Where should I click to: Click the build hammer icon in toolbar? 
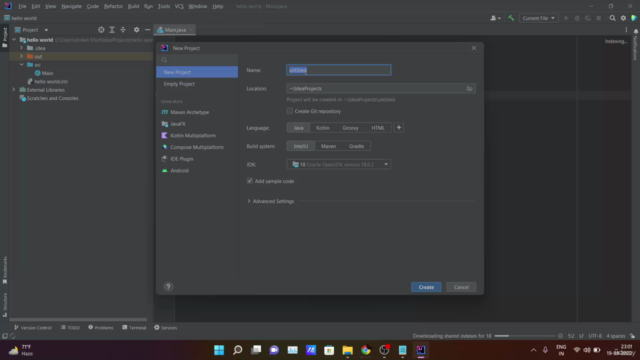(511, 18)
